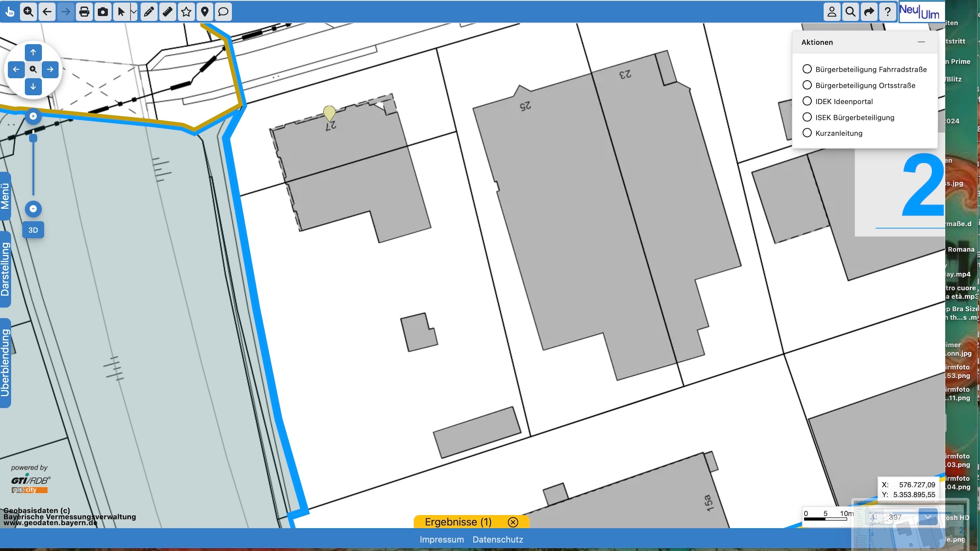The image size is (980, 551).
Task: Open arrow selection tool dropdown
Action: tap(134, 12)
